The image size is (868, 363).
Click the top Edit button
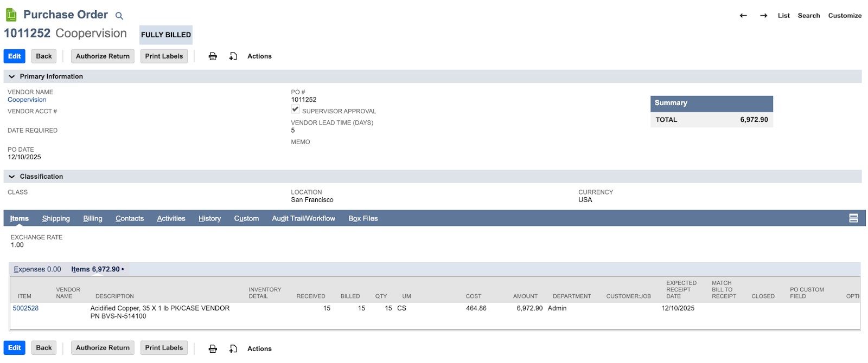[15, 56]
